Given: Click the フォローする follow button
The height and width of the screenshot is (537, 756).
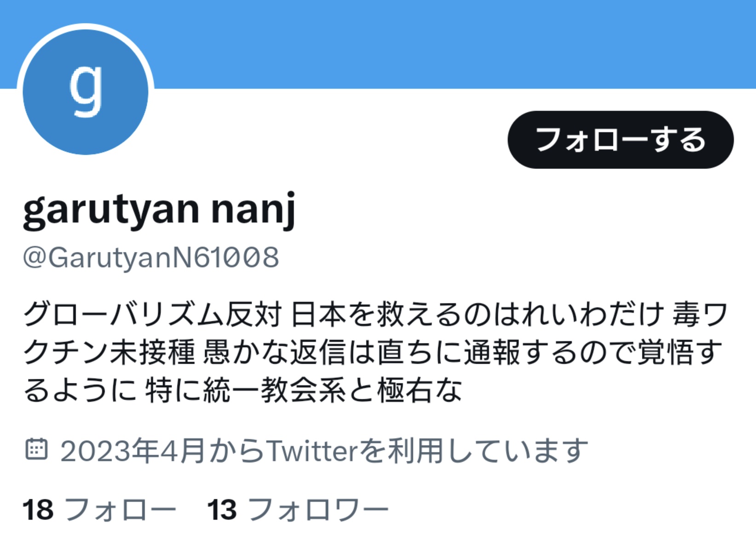Looking at the screenshot, I should pyautogui.click(x=620, y=140).
